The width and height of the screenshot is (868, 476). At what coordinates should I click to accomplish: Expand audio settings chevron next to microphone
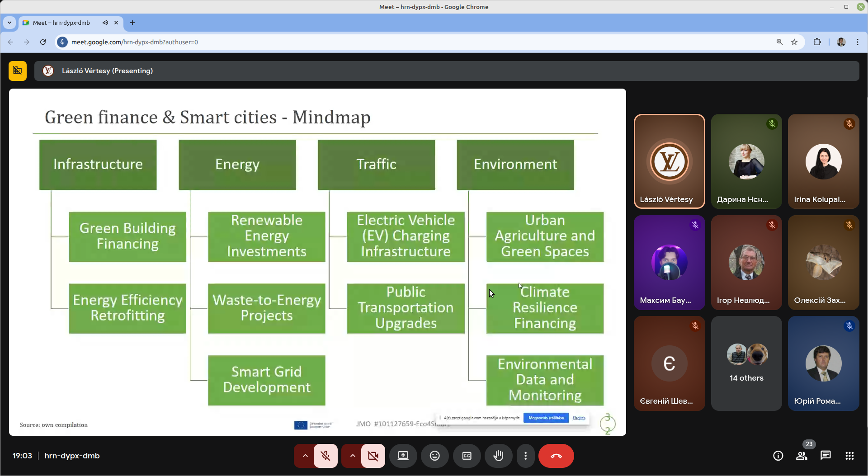[x=305, y=456]
